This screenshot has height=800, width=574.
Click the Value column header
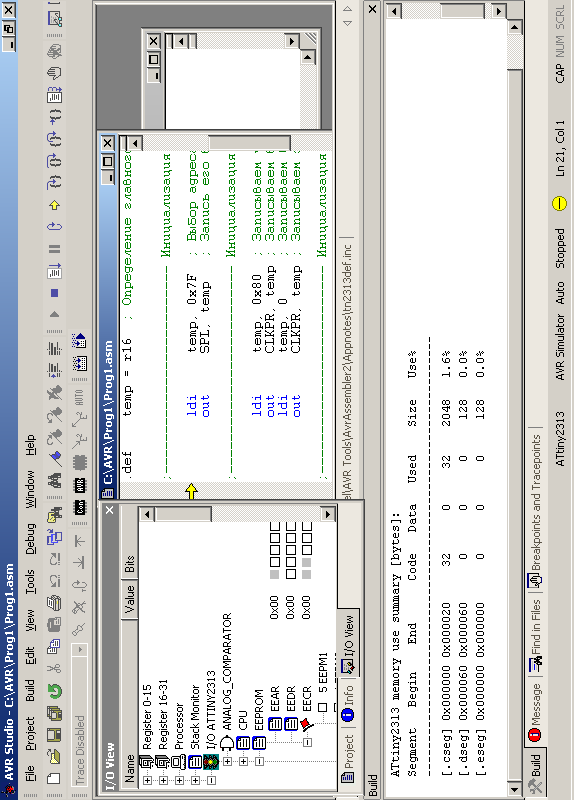130,599
